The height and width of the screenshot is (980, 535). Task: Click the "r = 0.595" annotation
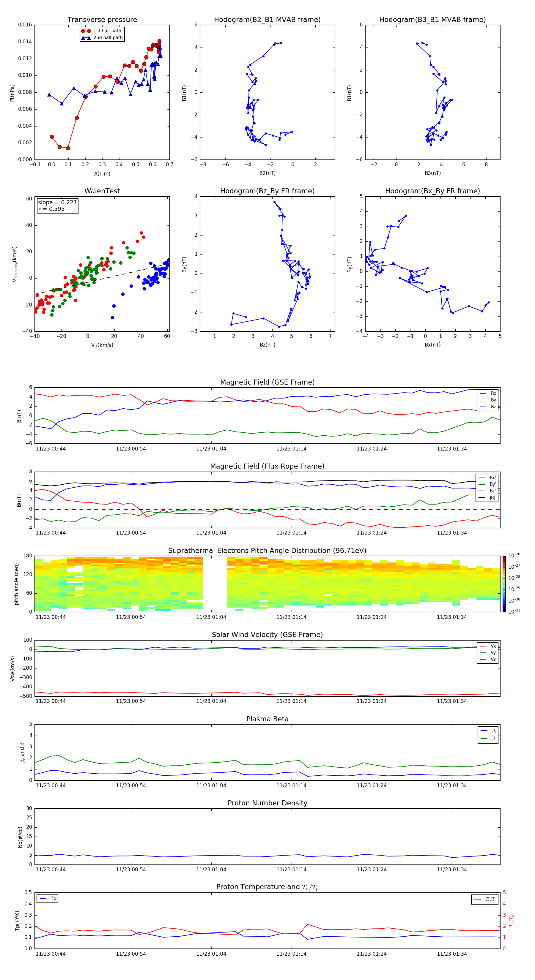click(51, 209)
